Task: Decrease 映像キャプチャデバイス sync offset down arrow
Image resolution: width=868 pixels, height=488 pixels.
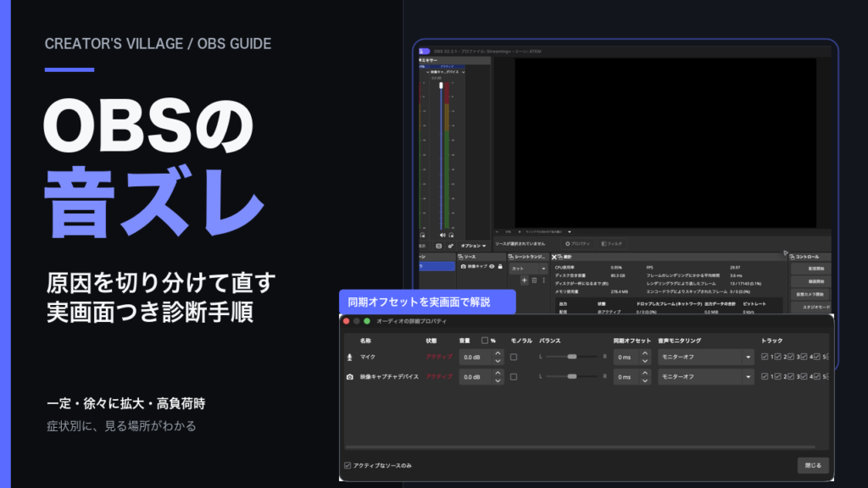Action: coord(645,380)
